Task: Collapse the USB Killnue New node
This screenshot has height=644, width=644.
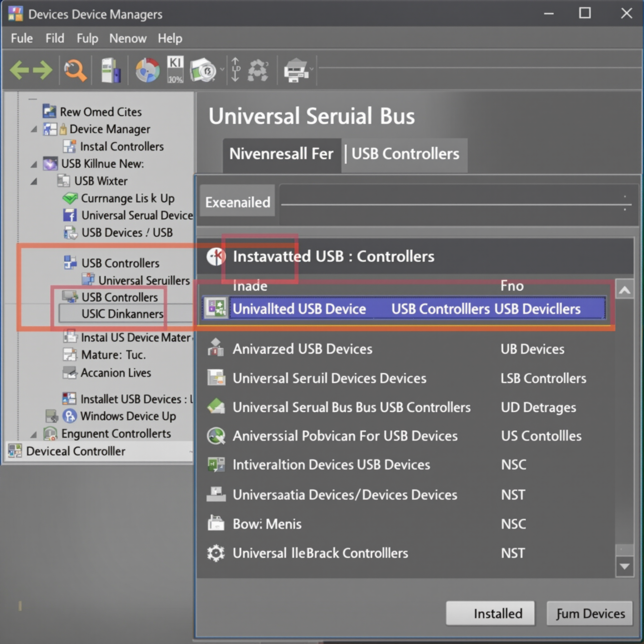Action: pos(34,164)
